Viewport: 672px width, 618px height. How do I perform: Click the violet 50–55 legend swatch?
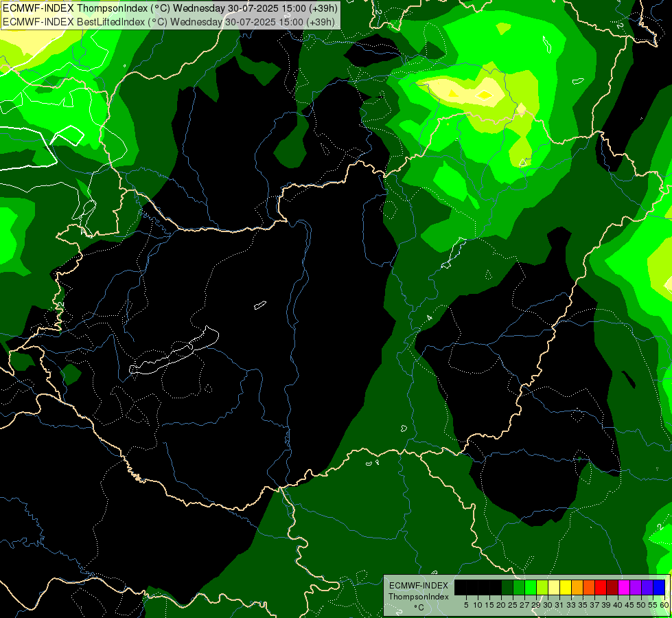click(x=647, y=587)
